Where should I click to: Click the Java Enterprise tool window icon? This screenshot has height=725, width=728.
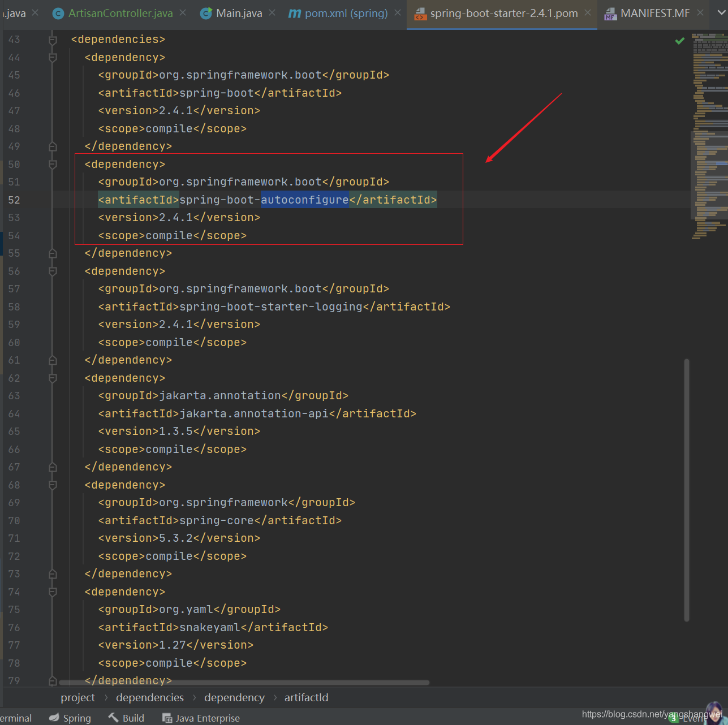tap(167, 718)
